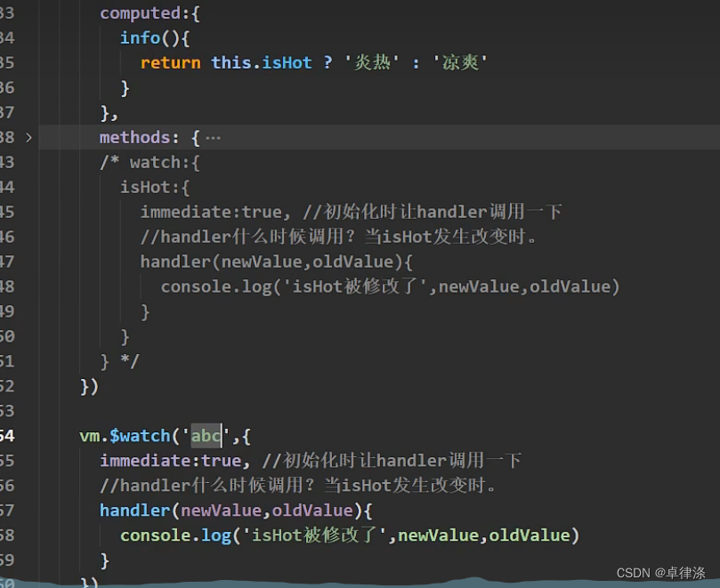Image resolution: width=720 pixels, height=588 pixels.
Task: Click the '$watch' method call
Action: point(140,436)
